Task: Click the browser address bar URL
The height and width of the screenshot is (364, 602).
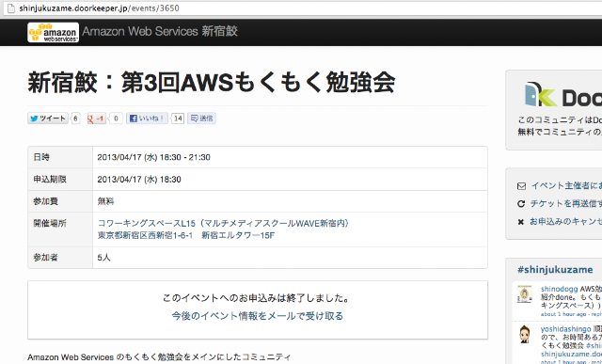Action: pos(99,8)
